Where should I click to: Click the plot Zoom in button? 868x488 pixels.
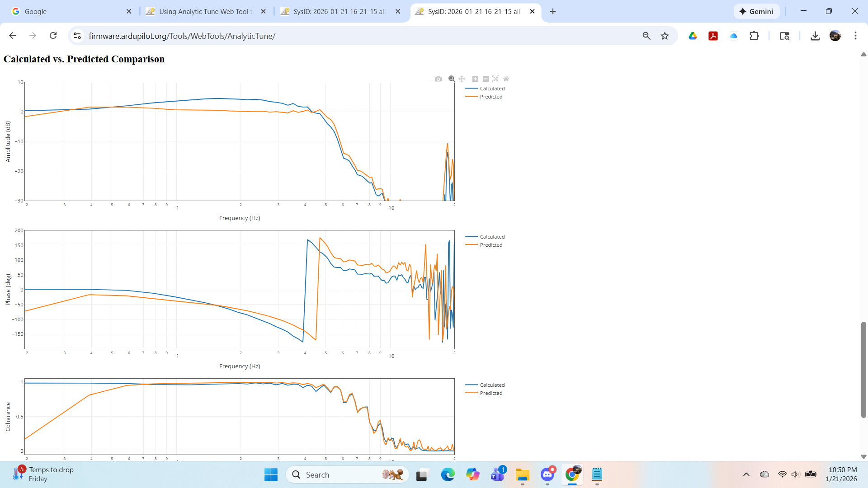(475, 79)
